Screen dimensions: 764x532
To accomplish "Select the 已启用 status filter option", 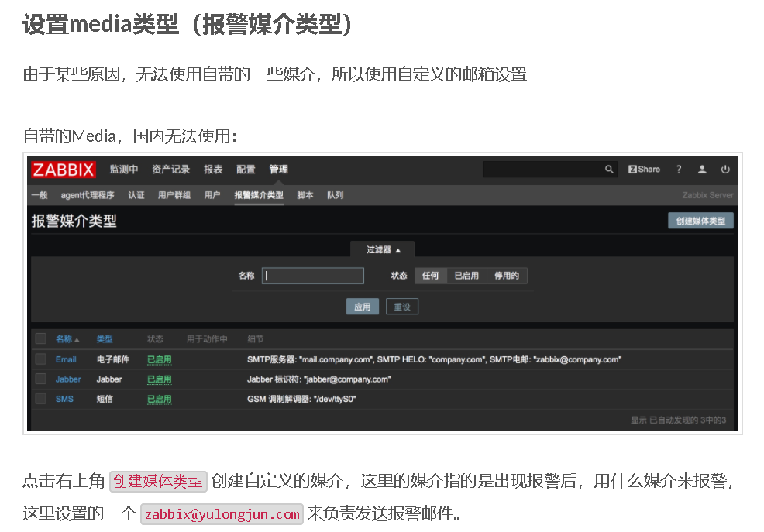I will click(x=466, y=276).
